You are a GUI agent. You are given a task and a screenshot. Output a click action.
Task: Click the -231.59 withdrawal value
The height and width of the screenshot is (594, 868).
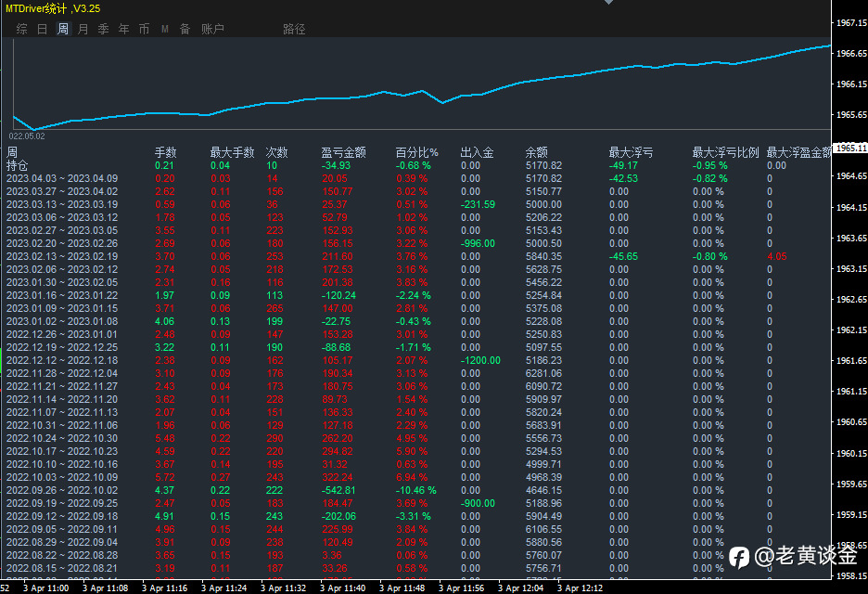click(478, 204)
